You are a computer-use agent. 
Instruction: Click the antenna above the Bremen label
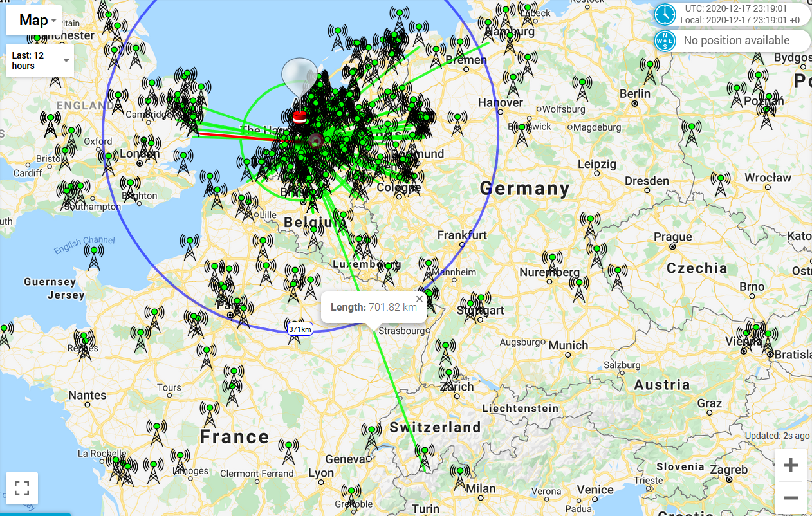pyautogui.click(x=460, y=49)
